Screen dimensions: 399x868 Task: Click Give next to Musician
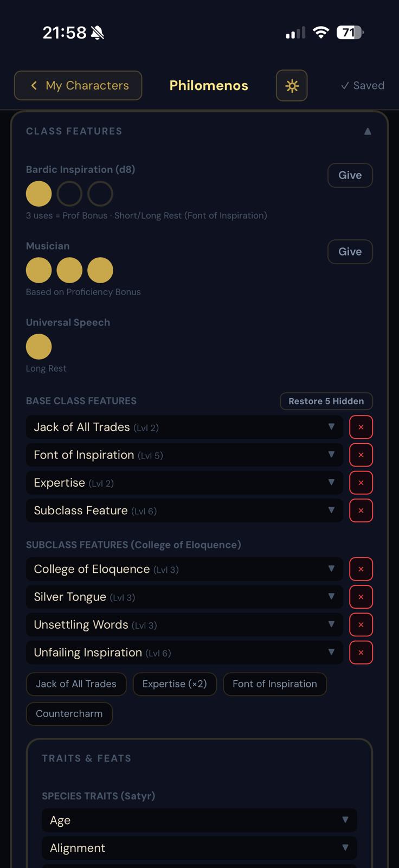[x=350, y=251]
